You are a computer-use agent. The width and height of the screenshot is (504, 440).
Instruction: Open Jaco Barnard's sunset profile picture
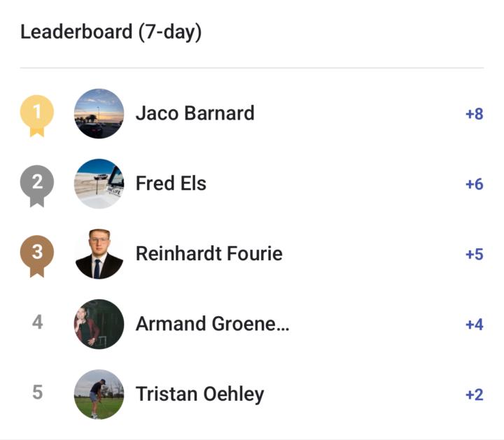99,114
